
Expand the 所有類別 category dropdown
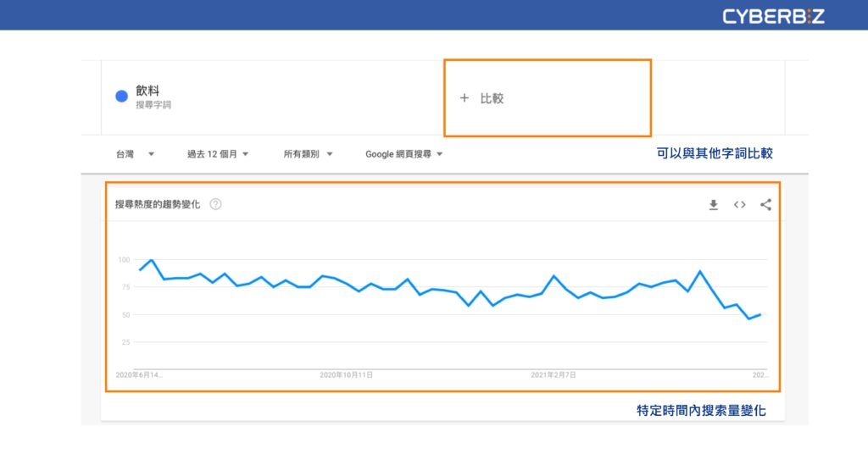308,154
